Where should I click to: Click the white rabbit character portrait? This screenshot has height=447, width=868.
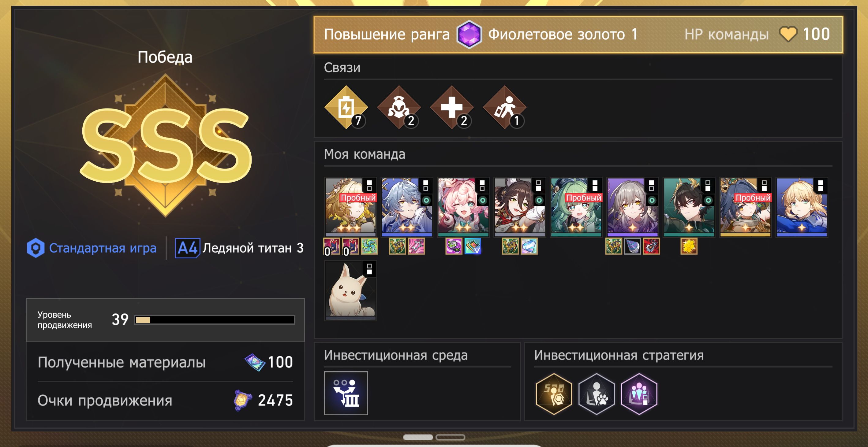tap(350, 290)
